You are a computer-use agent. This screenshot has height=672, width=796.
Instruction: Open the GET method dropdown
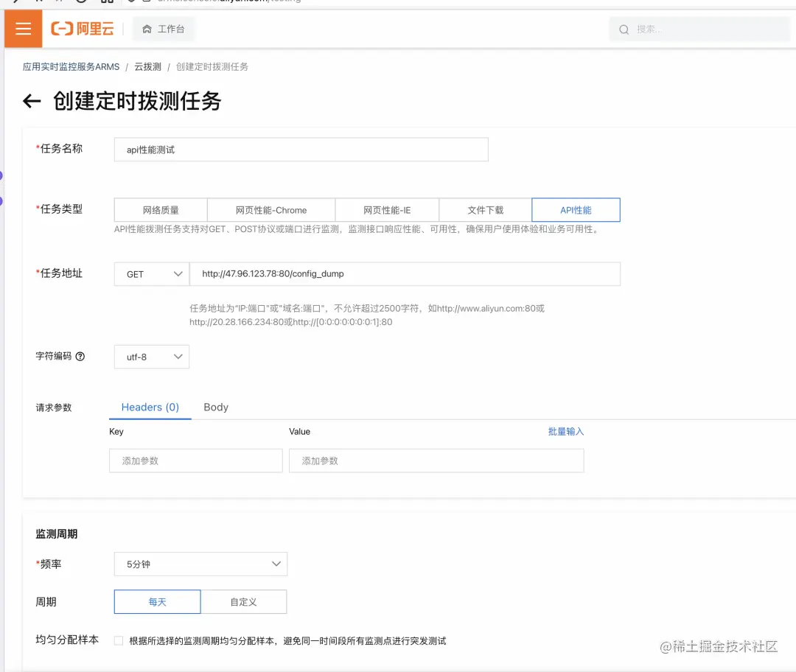point(152,274)
